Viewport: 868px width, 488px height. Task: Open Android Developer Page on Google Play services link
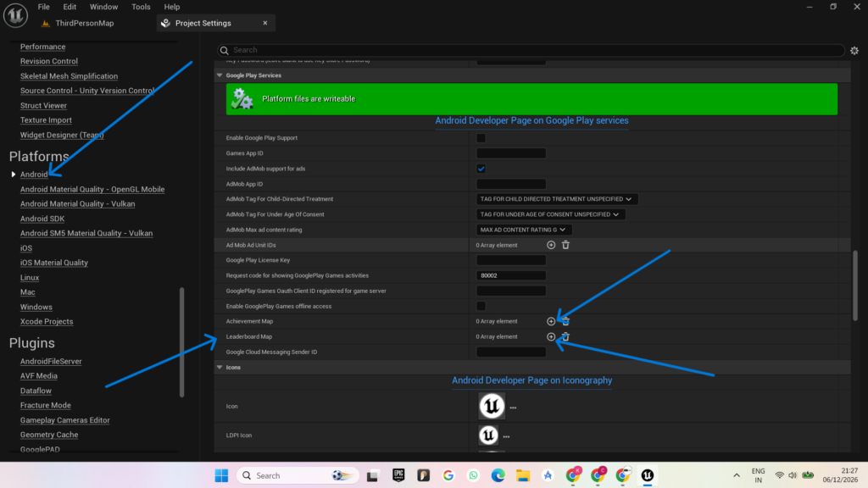pos(531,120)
